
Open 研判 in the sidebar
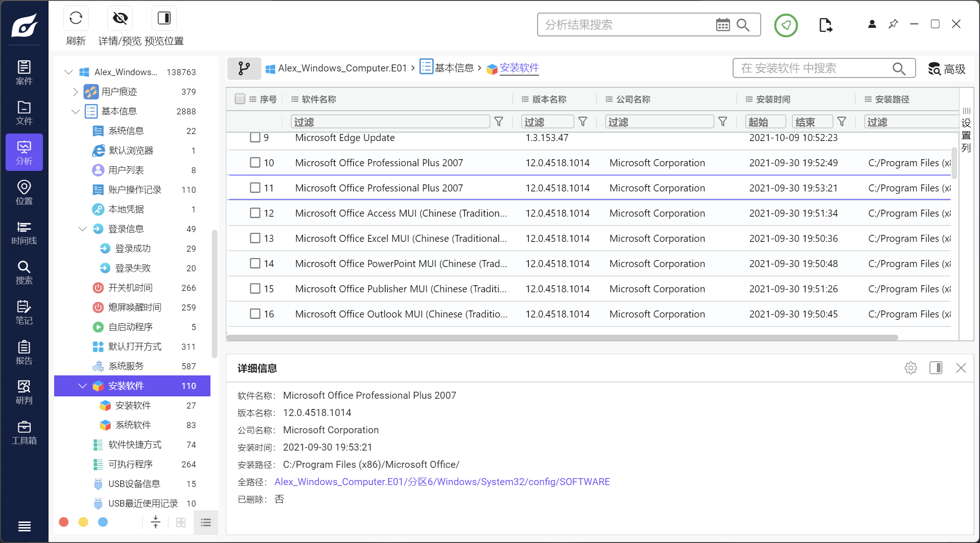coord(24,393)
